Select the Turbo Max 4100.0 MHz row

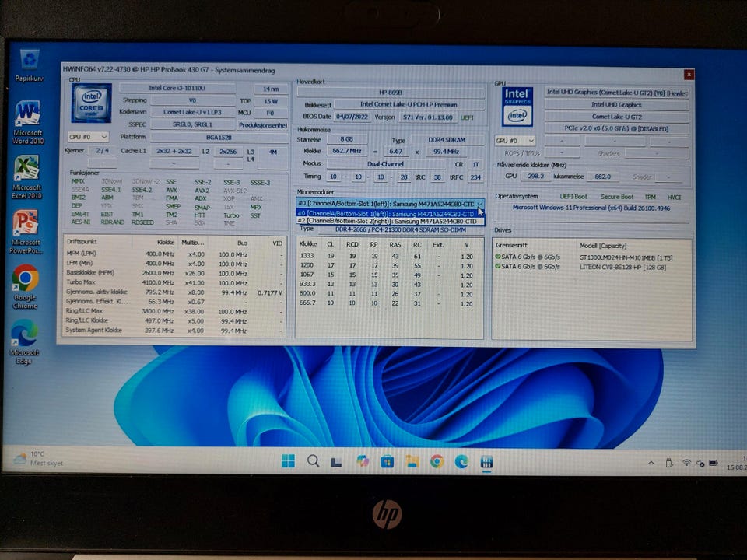point(175,282)
